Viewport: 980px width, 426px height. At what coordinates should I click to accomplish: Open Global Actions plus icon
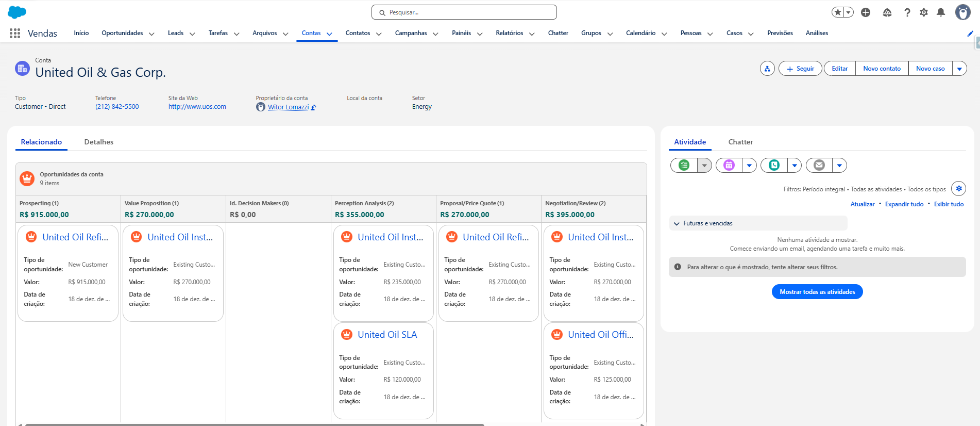click(866, 12)
